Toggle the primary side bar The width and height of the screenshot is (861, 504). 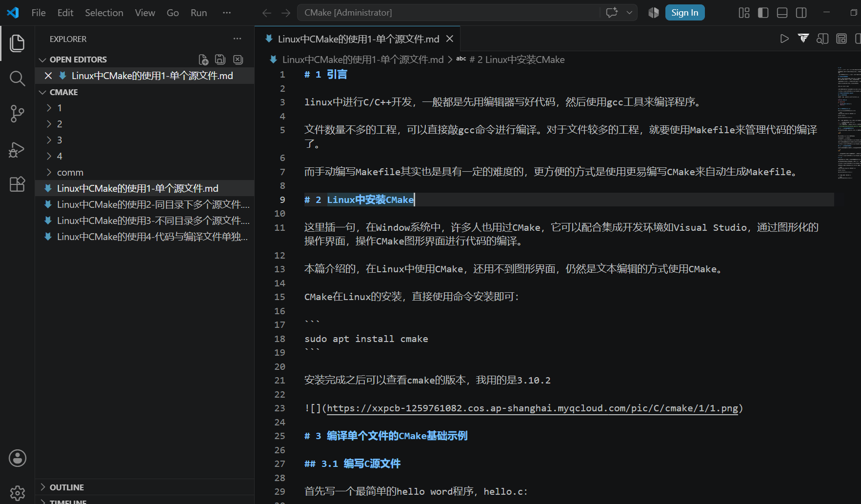click(x=763, y=13)
